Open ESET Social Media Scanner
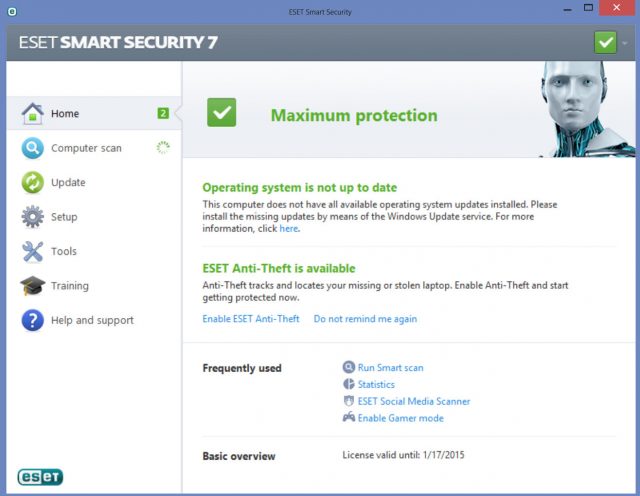This screenshot has width=640, height=496. pos(413,401)
